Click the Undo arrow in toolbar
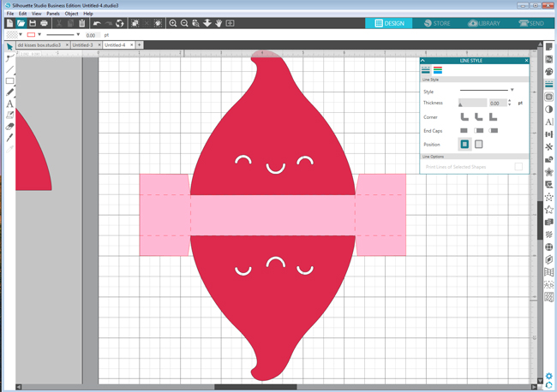Image resolution: width=557 pixels, height=392 pixels. 97,24
